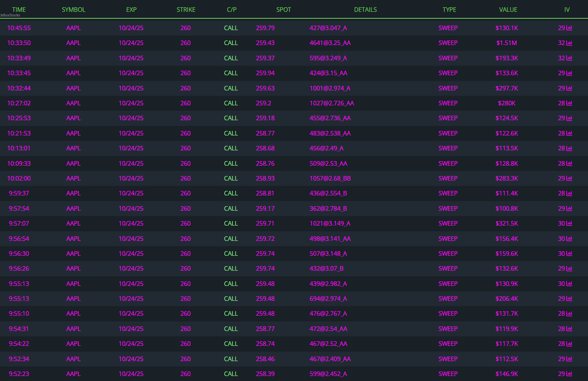Click details 509@2.53_AA
588x381 pixels.
click(328, 163)
